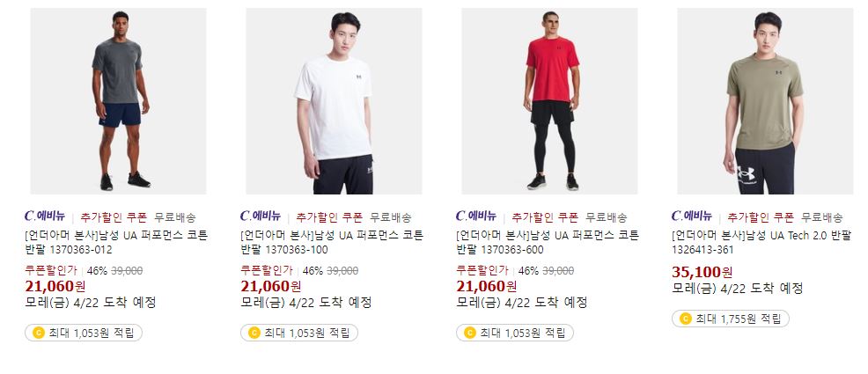The height and width of the screenshot is (374, 868).
Task: Open product title ending in 1370363-100
Action: click(x=332, y=242)
